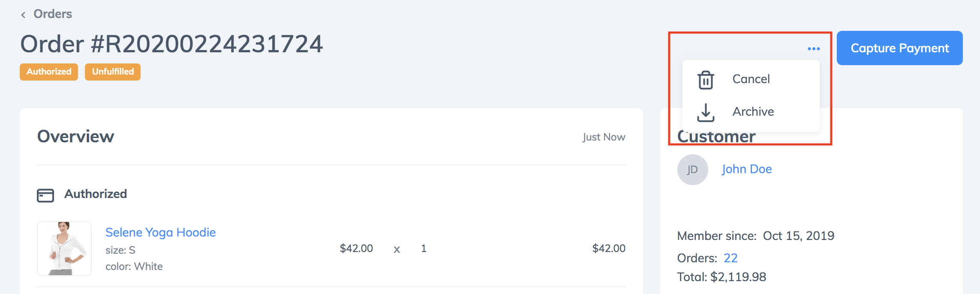Click the download arrow icon beside Archive
The image size is (980, 294).
[x=706, y=112]
